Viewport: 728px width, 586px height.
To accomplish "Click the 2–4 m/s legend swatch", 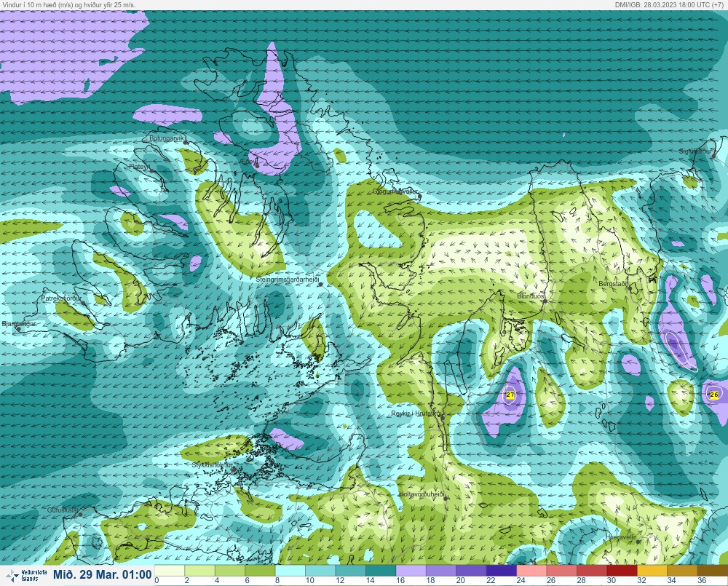I will coord(199,570).
